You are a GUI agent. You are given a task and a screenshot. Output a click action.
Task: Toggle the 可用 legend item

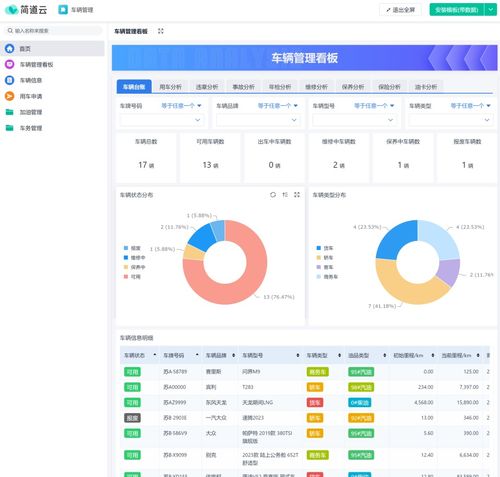(132, 277)
